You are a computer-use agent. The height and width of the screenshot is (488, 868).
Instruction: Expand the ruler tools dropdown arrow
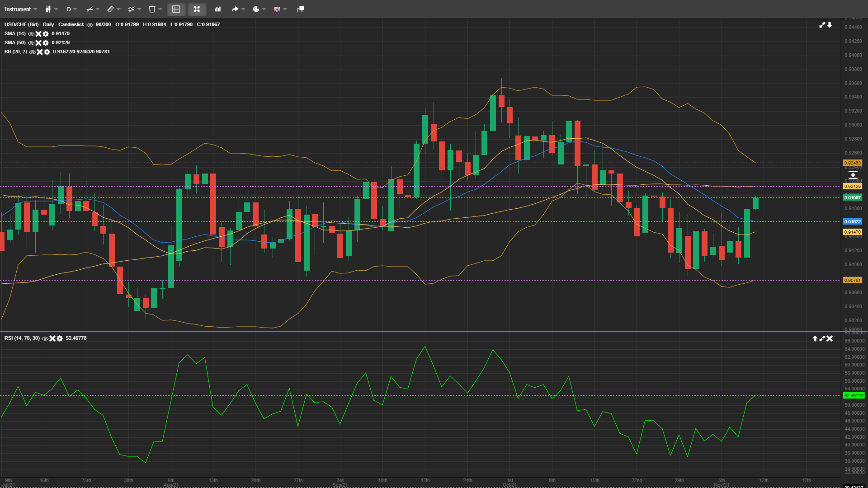[x=118, y=9]
